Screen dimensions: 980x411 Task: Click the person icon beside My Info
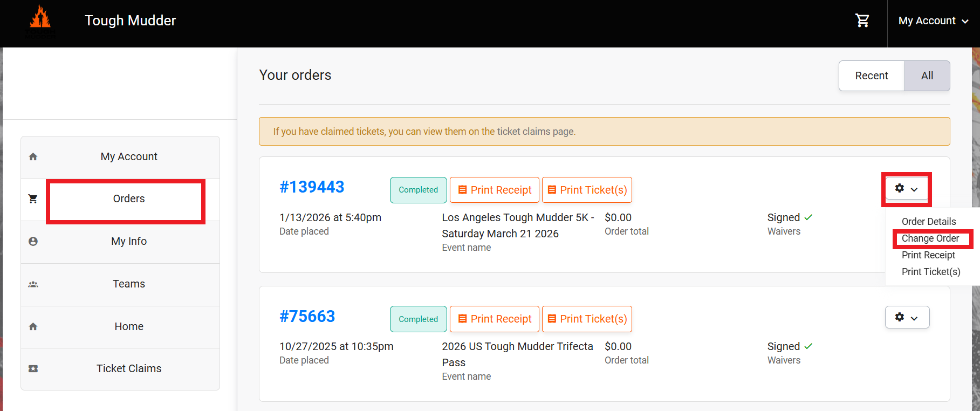33,242
